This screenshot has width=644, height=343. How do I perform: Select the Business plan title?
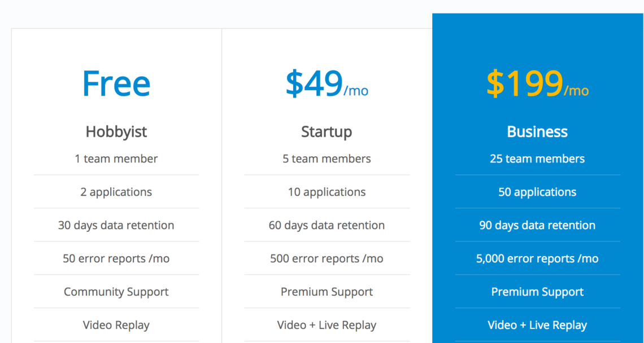pyautogui.click(x=537, y=131)
